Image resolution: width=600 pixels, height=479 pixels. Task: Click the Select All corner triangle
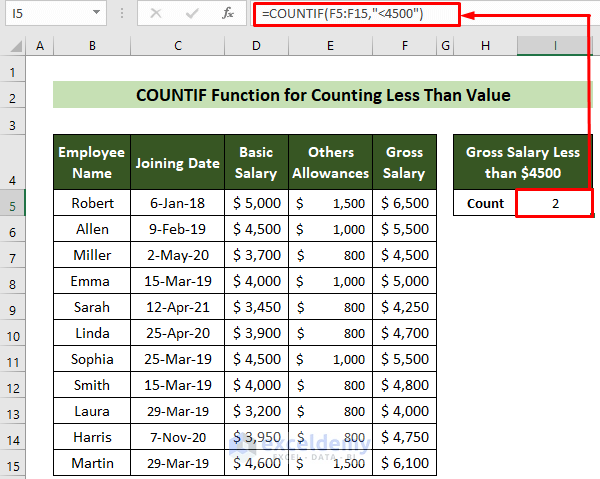pyautogui.click(x=14, y=46)
